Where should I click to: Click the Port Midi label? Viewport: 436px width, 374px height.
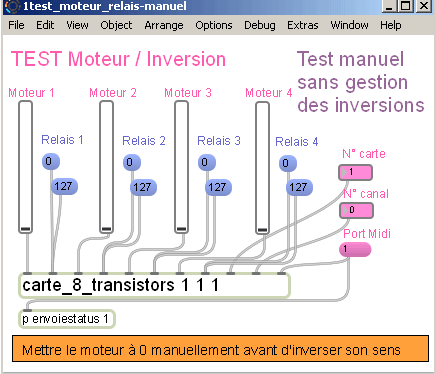point(367,234)
